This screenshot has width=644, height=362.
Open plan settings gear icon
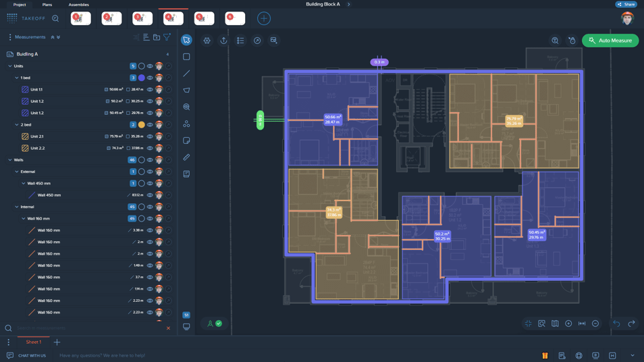207,41
